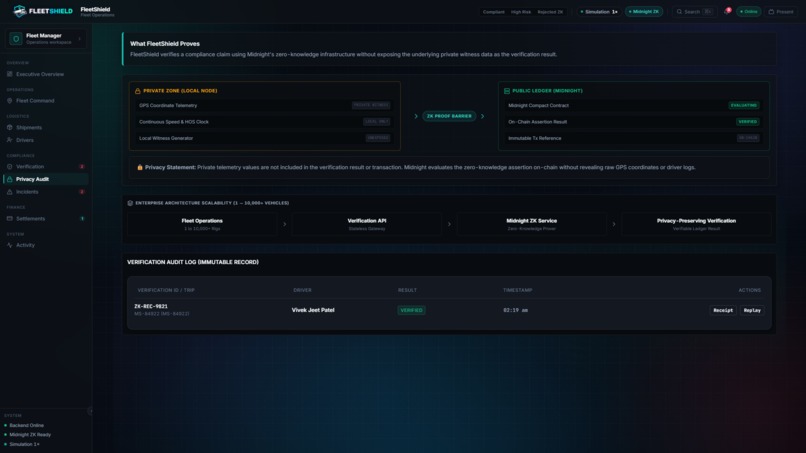Click the ZK PROOF BARRIER pill
This screenshot has height=453, width=806.
[449, 116]
